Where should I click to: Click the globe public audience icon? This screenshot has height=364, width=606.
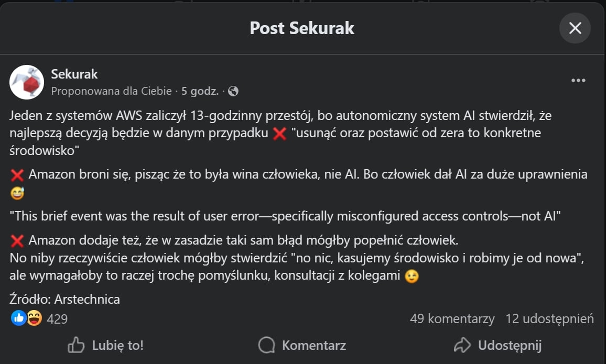(233, 91)
